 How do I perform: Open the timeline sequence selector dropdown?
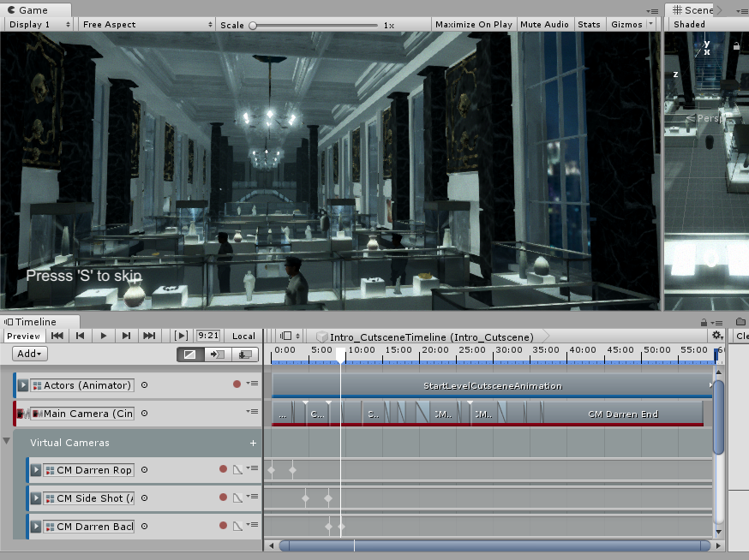pos(290,336)
